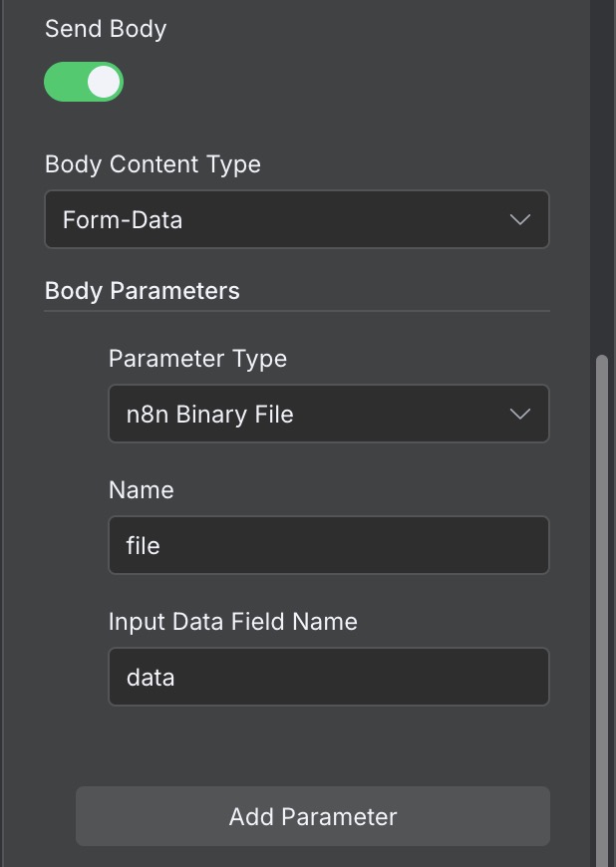Viewport: 616px width, 867px height.
Task: Disable the Send Body switch
Action: pos(84,82)
